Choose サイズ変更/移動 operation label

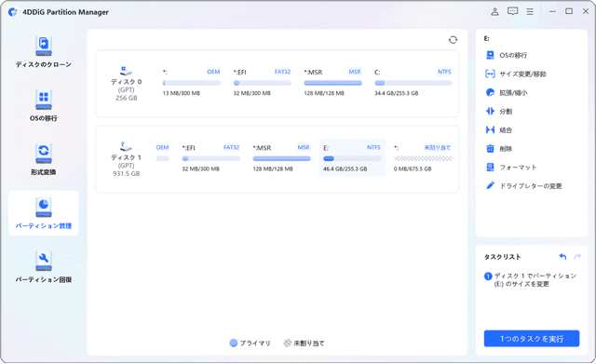[x=522, y=74]
